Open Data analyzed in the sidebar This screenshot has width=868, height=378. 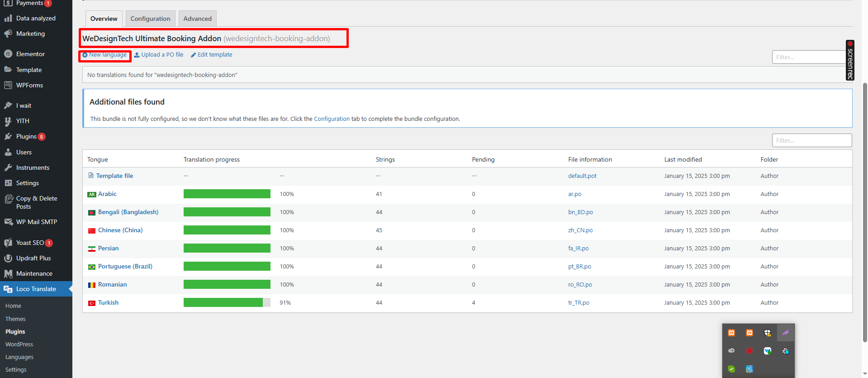pyautogui.click(x=36, y=18)
